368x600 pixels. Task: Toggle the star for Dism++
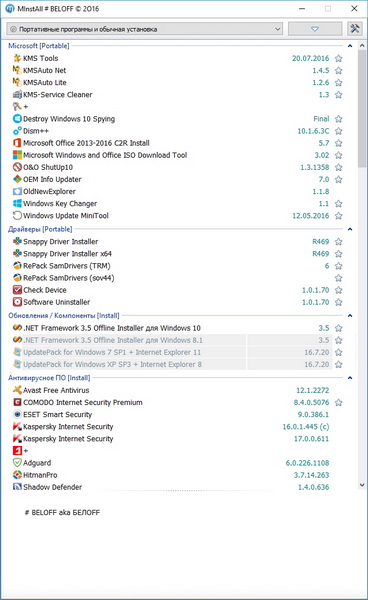339,131
